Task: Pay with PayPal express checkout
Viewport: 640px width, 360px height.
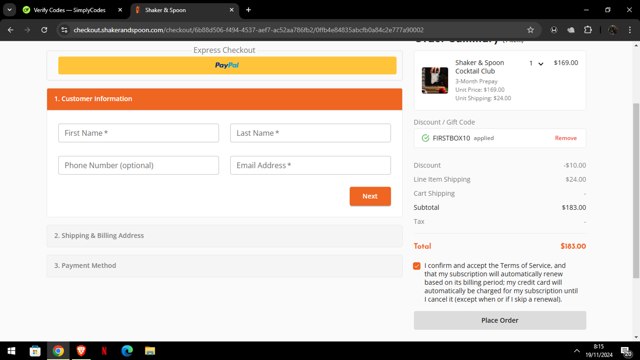Action: (227, 65)
